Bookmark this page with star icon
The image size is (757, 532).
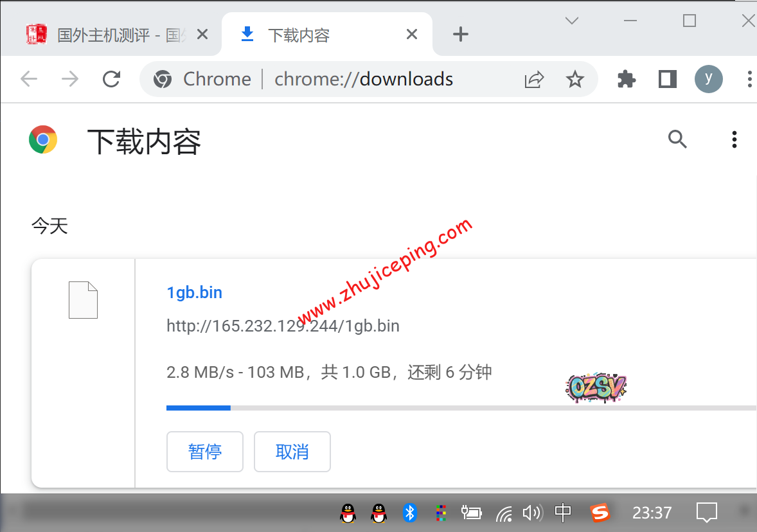574,79
